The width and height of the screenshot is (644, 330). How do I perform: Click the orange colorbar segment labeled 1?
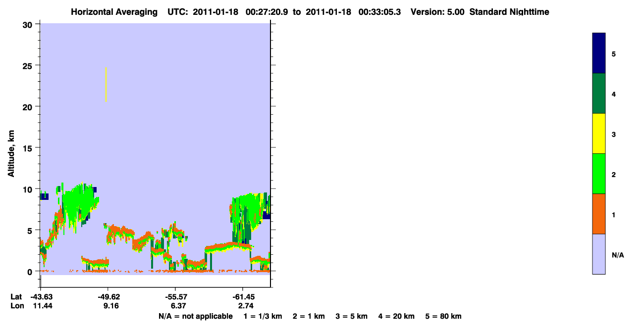599,214
